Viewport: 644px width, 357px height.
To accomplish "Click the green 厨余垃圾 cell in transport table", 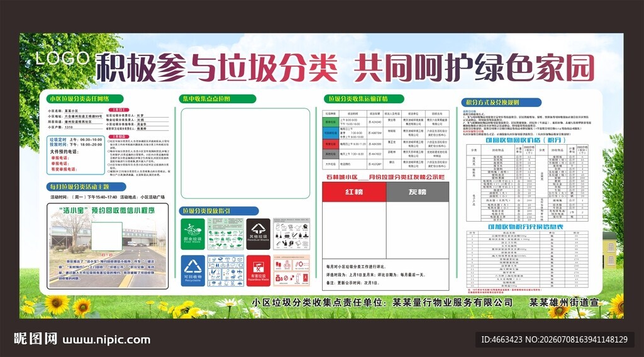I will click(330, 122).
